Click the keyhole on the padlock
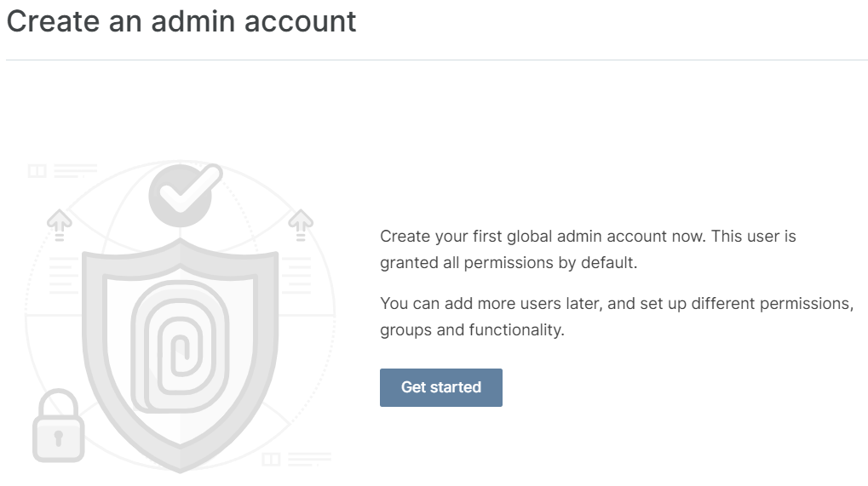Viewport: 868px width, 486px height. pyautogui.click(x=58, y=437)
